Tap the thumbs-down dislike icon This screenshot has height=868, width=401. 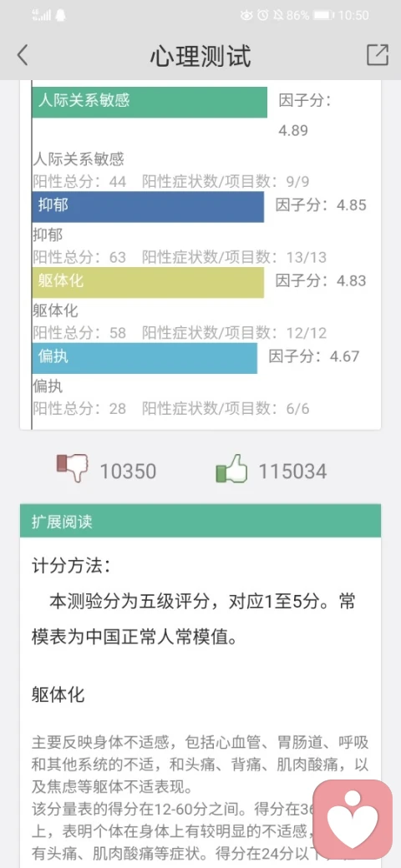pos(73,468)
